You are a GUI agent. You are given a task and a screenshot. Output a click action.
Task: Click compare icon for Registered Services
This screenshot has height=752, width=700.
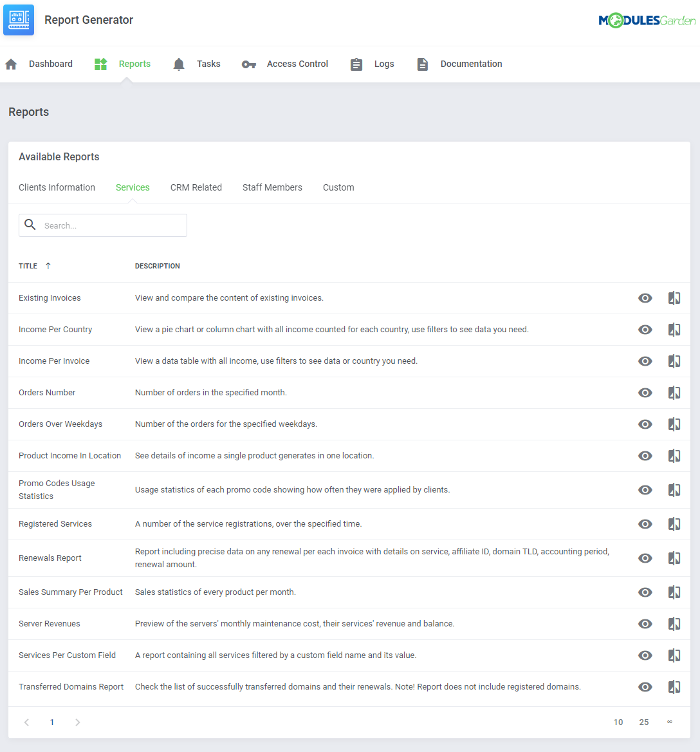(x=674, y=524)
